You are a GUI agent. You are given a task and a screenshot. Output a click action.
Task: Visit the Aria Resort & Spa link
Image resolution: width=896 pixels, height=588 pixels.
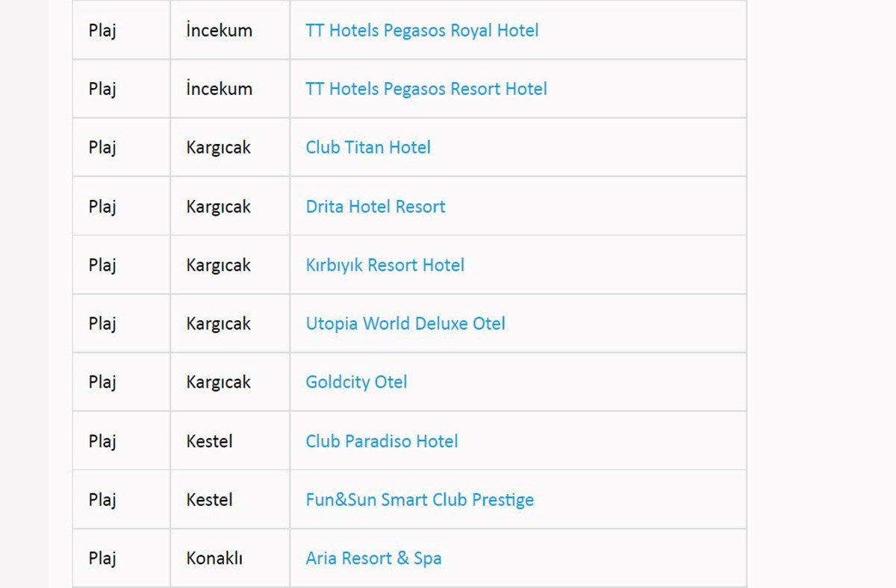pos(373,558)
